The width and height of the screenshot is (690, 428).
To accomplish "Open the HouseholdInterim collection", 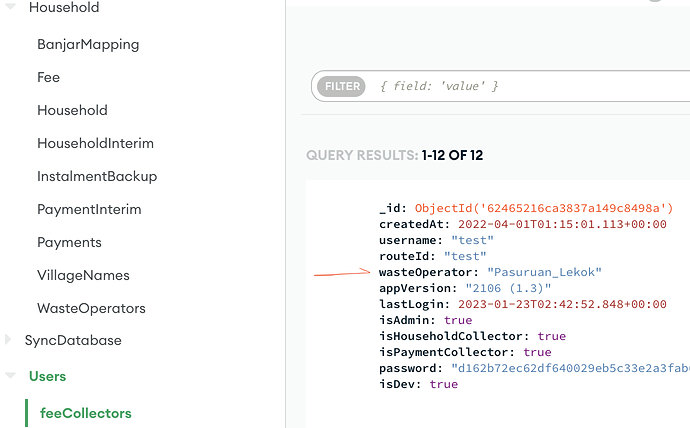I will [95, 143].
